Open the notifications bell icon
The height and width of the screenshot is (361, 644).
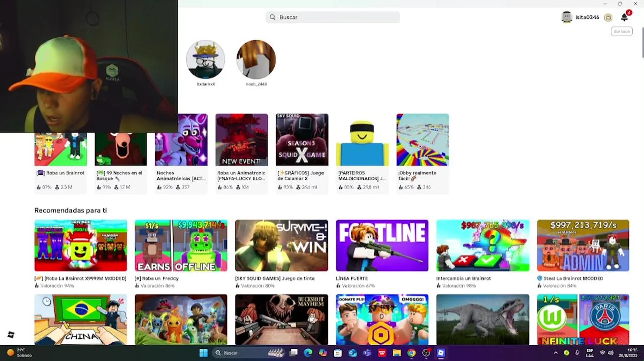coord(624,17)
